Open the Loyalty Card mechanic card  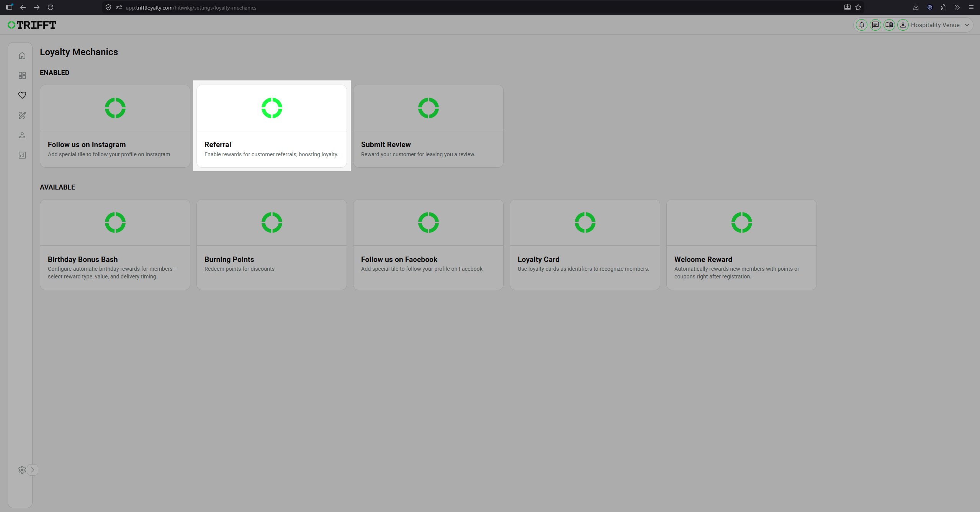pyautogui.click(x=585, y=245)
